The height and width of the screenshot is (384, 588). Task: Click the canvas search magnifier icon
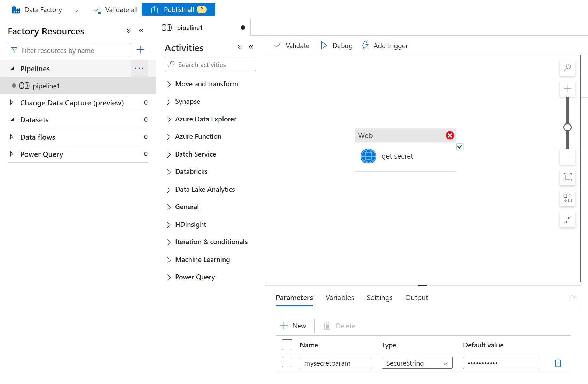point(567,67)
